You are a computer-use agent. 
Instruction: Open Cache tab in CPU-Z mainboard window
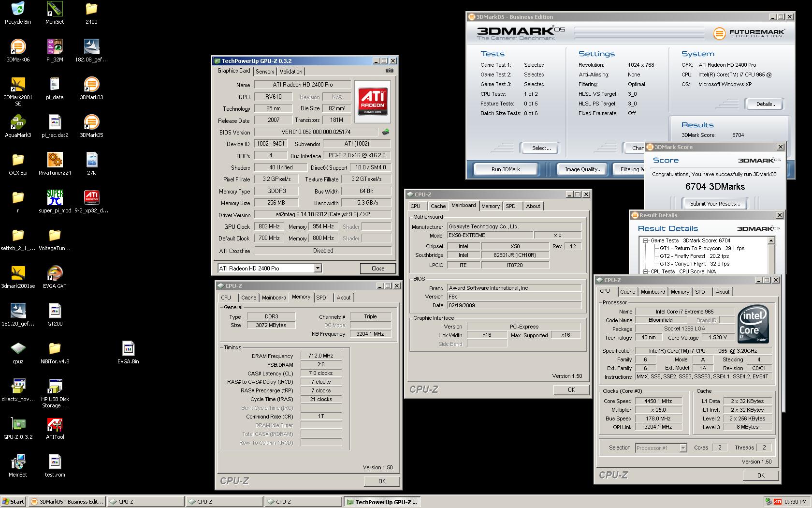[x=438, y=206]
